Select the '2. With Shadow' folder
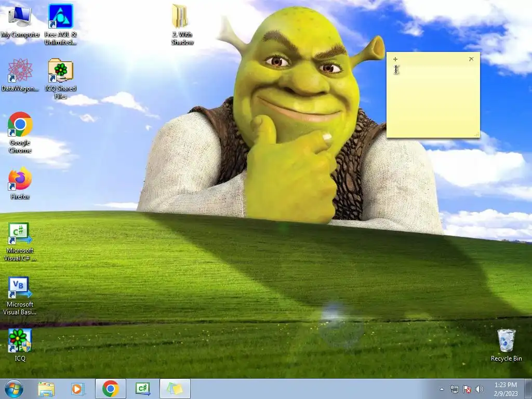The image size is (532, 399). (182, 24)
